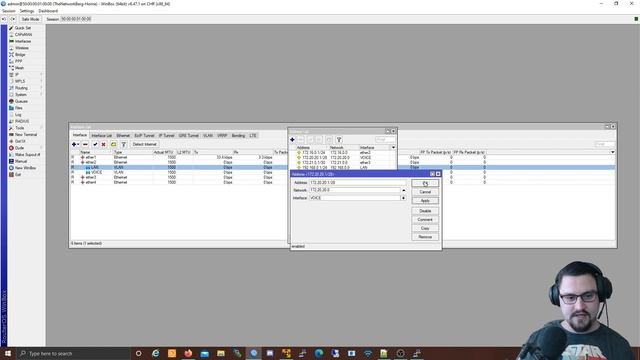
Task: Switch to the GRE Tunnel tab
Action: point(188,135)
